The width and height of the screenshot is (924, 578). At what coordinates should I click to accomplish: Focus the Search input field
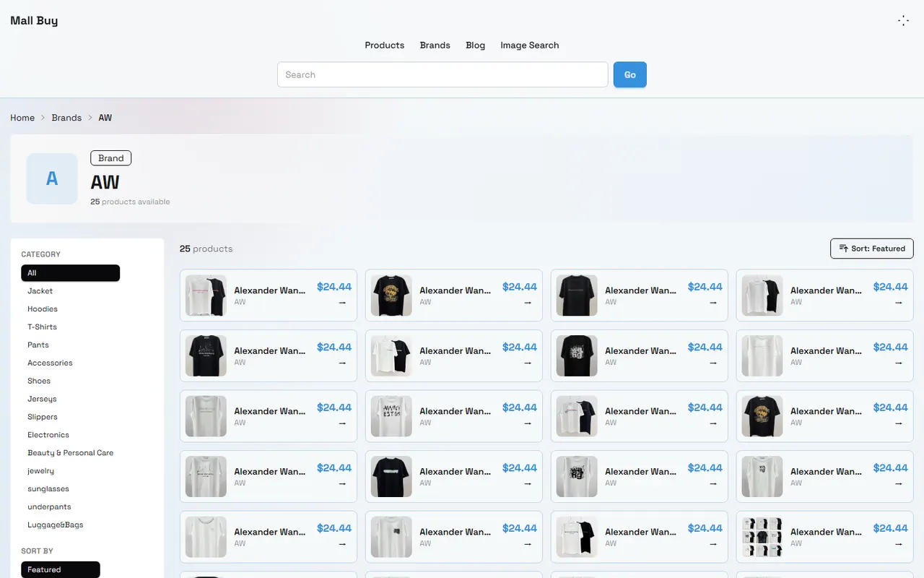pyautogui.click(x=443, y=74)
